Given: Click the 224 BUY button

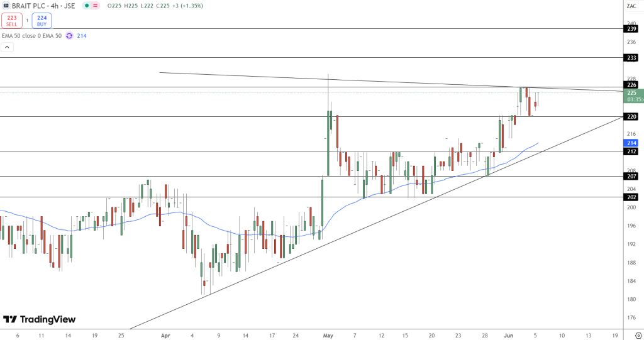Looking at the screenshot, I should (42, 21).
